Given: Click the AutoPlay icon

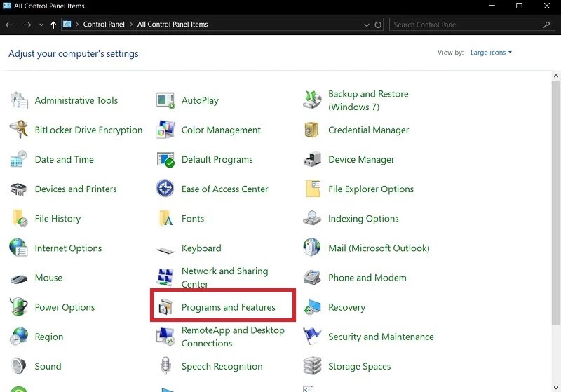Looking at the screenshot, I should coord(165,100).
